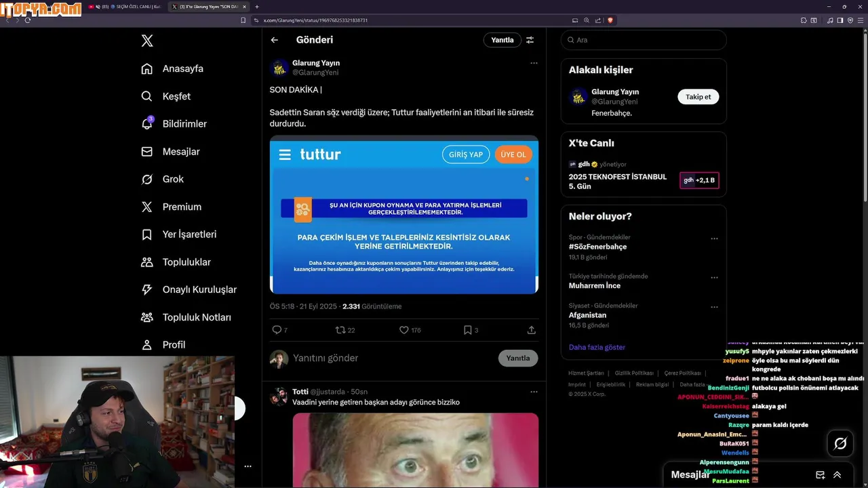Viewport: 868px width, 488px height.
Task: Open Onaylı Kuruluşlar page
Action: pos(189,289)
